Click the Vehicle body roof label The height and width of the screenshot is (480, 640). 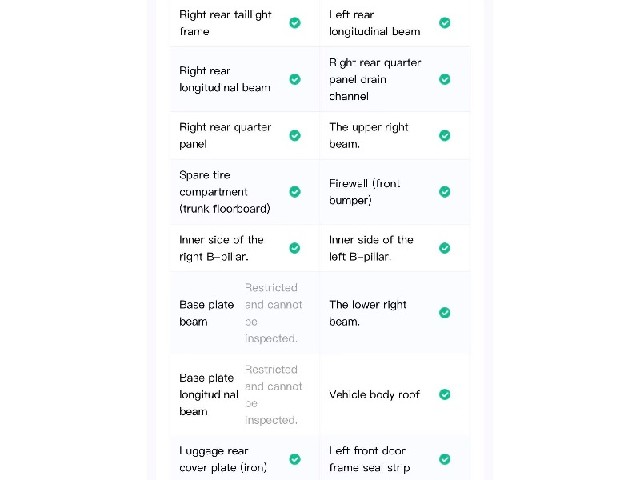(x=374, y=395)
